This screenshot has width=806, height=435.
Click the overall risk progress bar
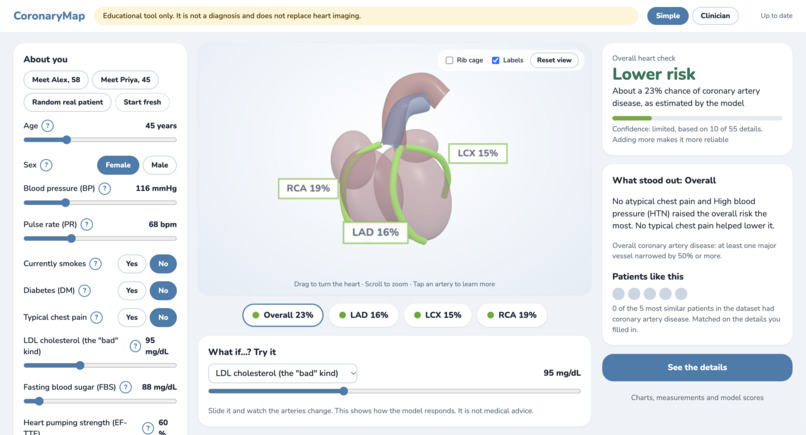point(697,118)
